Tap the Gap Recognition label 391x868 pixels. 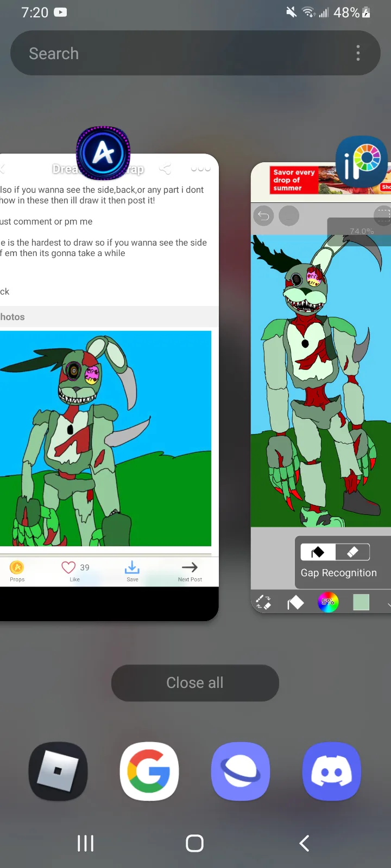[338, 573]
